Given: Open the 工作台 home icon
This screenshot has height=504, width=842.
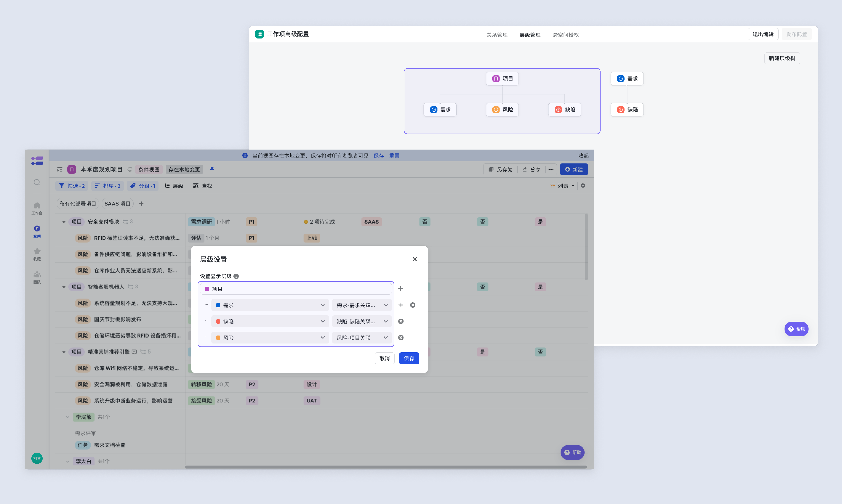Looking at the screenshot, I should [37, 208].
